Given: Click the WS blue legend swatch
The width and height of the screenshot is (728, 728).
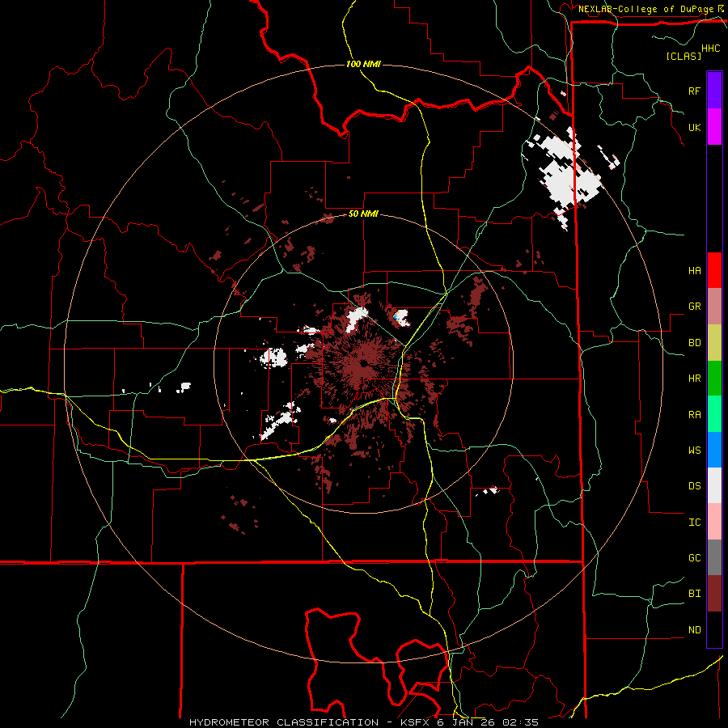Looking at the screenshot, I should point(714,450).
